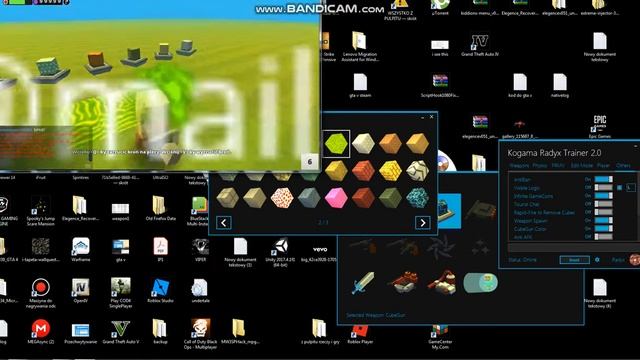Choose the cracked white stone cube
The image size is (640, 360).
point(417,171)
